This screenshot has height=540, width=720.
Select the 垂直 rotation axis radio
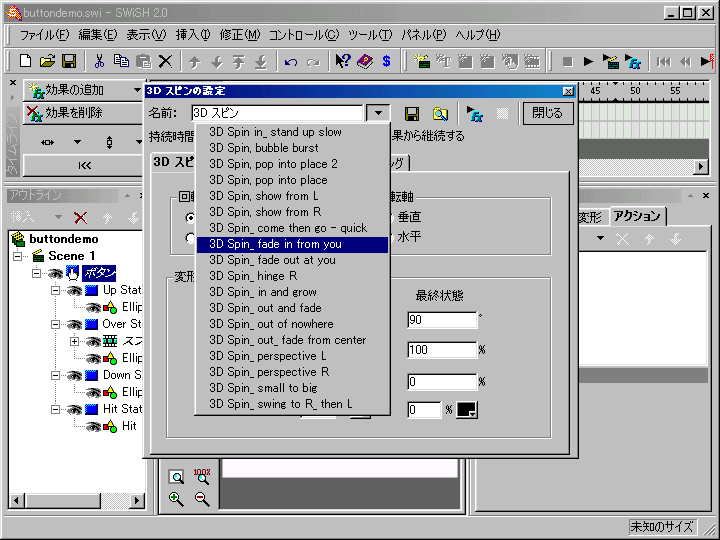[x=391, y=217]
